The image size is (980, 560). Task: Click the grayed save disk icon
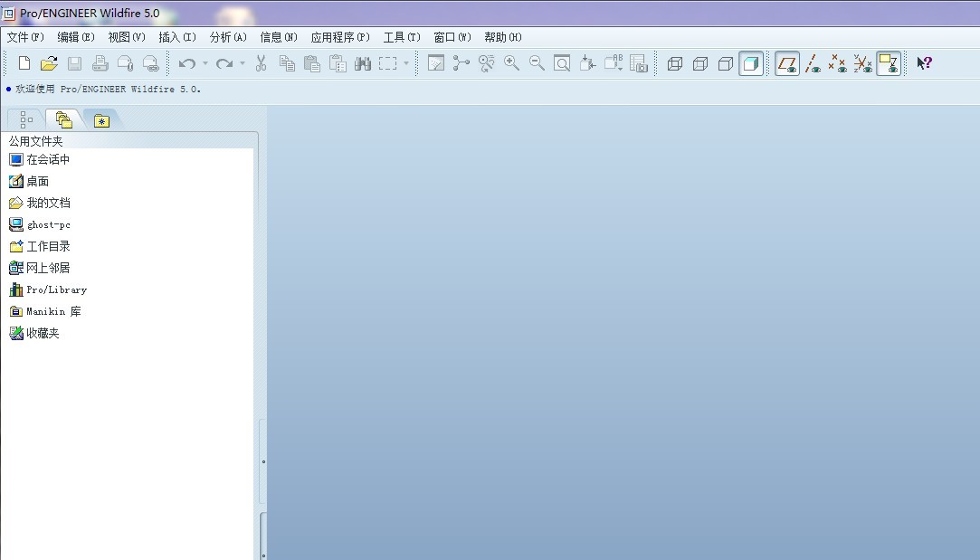(x=74, y=63)
